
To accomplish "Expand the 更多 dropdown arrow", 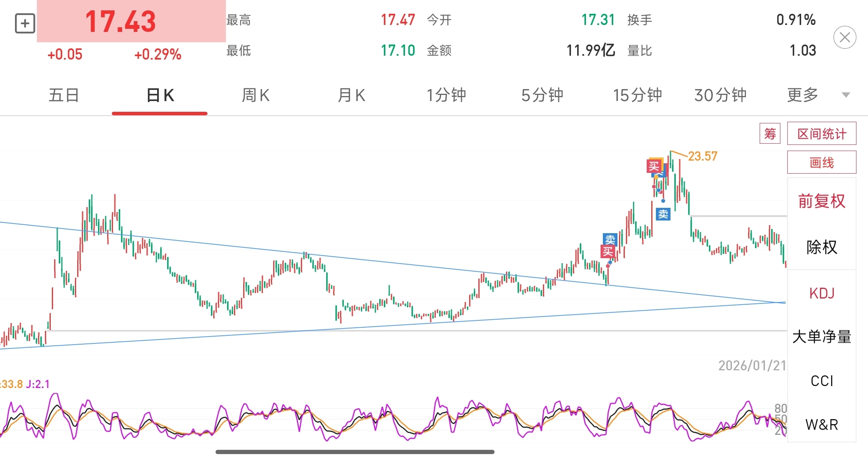I will click(x=846, y=95).
